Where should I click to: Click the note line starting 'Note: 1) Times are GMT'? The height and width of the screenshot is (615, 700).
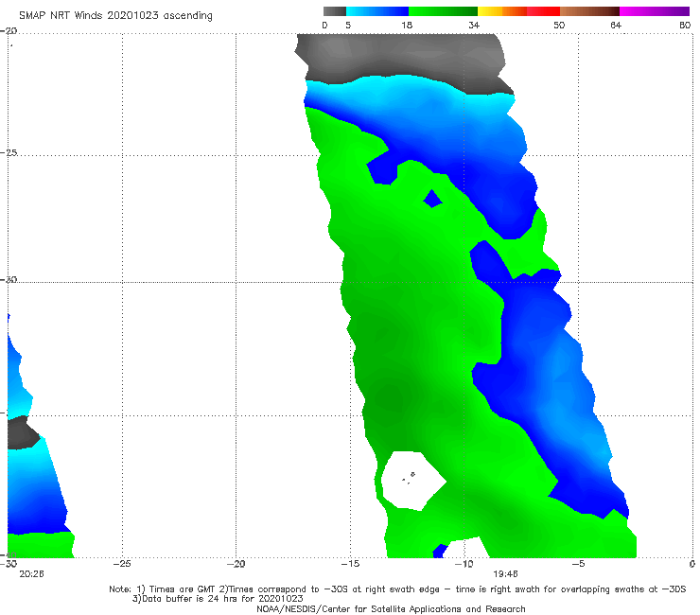397,589
